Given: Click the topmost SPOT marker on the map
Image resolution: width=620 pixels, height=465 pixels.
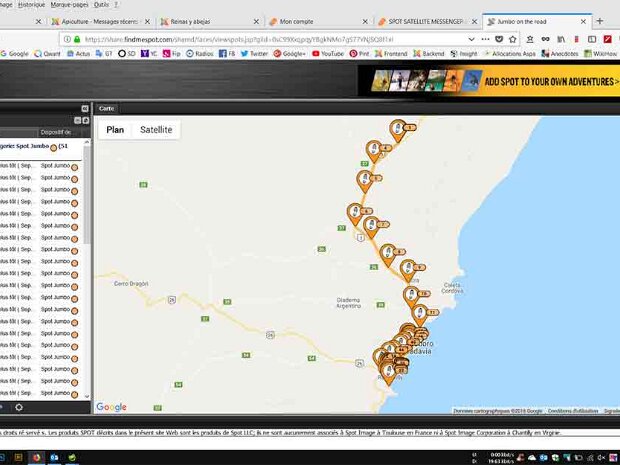Looking at the screenshot, I should click(x=397, y=130).
